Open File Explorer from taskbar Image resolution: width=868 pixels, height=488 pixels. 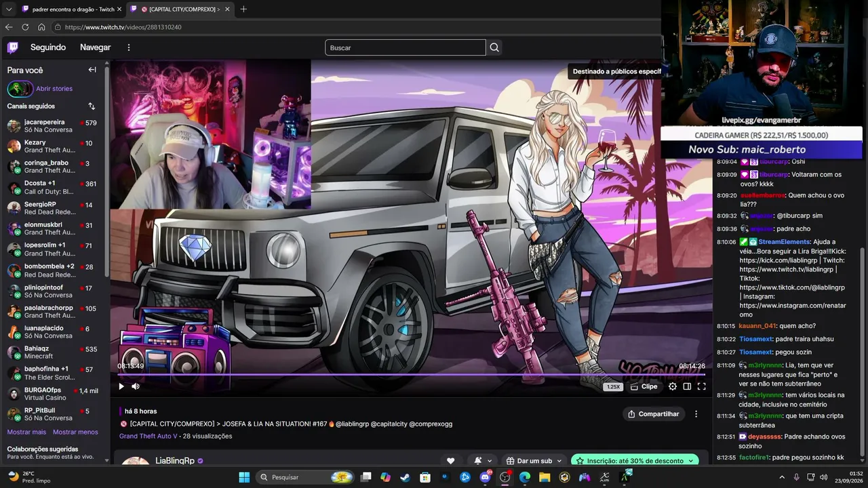[x=545, y=477]
